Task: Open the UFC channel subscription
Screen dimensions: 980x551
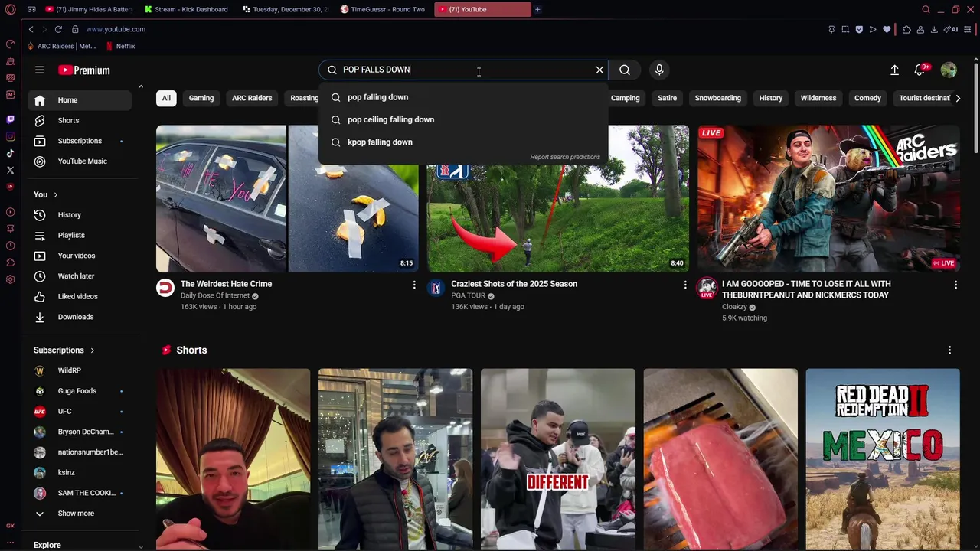Action: coord(80,411)
